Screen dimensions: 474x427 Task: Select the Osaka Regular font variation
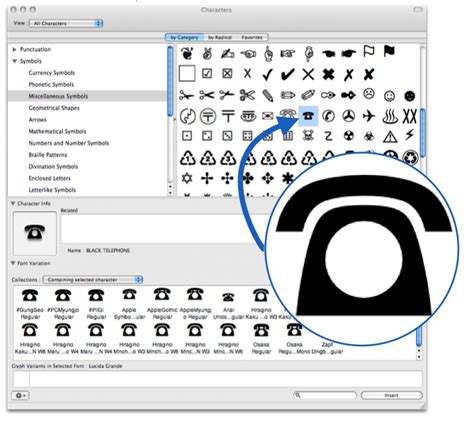[x=261, y=339]
